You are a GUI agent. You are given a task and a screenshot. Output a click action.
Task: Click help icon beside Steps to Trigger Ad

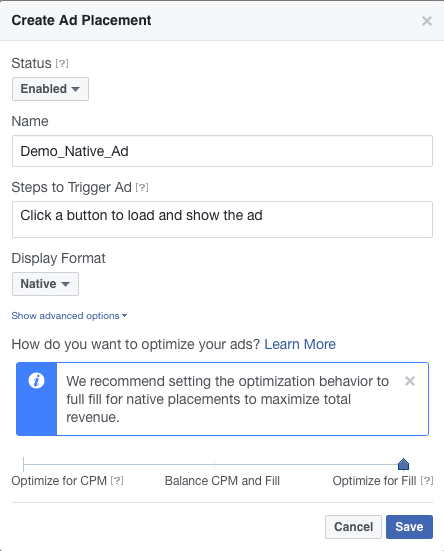tap(142, 188)
